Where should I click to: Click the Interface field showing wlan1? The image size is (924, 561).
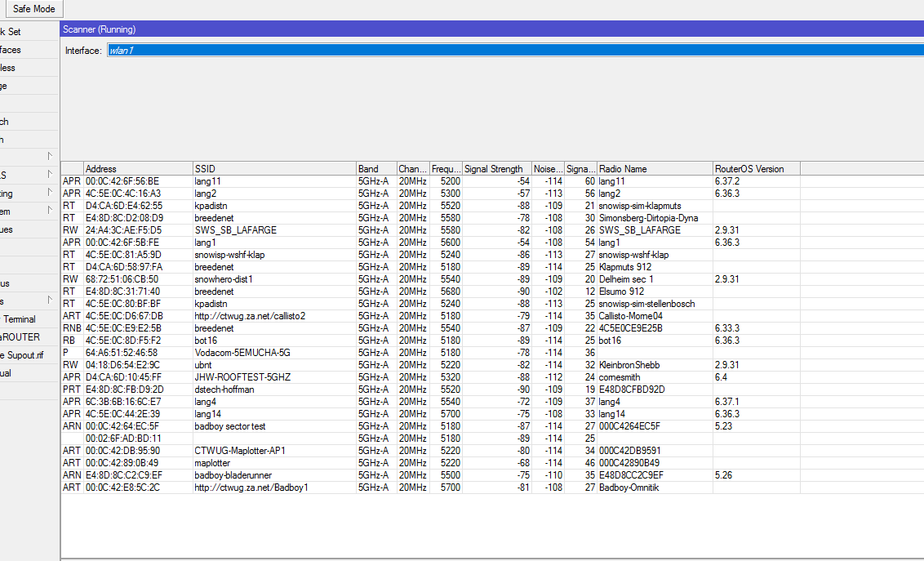click(514, 51)
